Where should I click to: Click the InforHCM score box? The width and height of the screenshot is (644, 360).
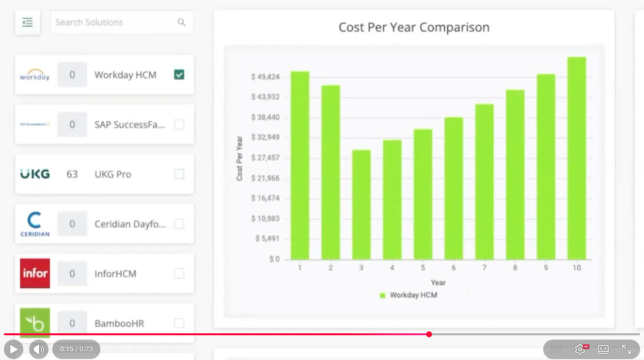tap(72, 274)
